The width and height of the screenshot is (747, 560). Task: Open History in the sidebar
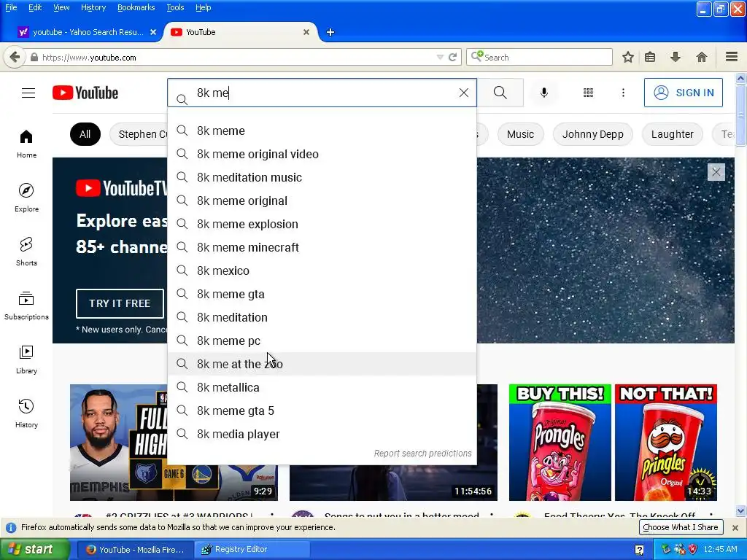26,413
